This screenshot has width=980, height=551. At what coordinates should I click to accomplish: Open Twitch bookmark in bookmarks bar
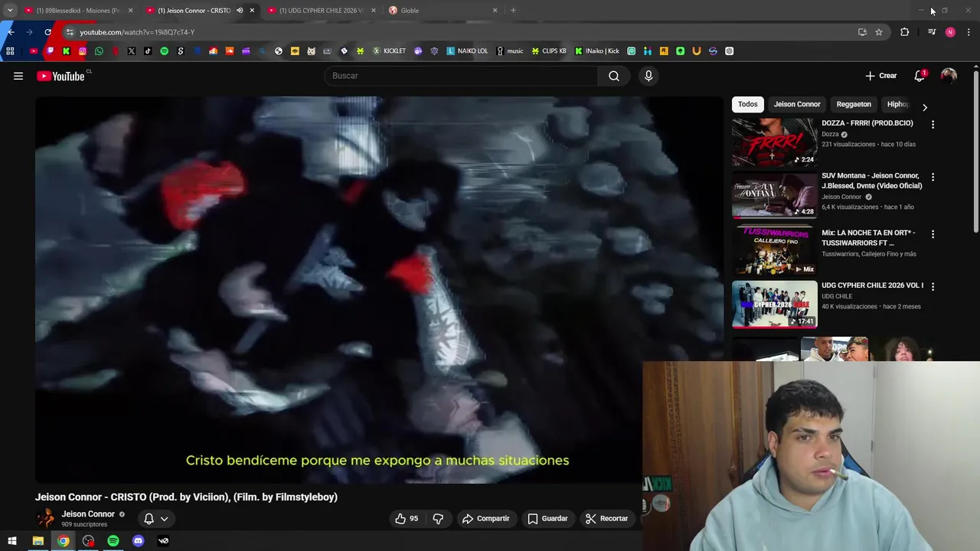(50, 51)
